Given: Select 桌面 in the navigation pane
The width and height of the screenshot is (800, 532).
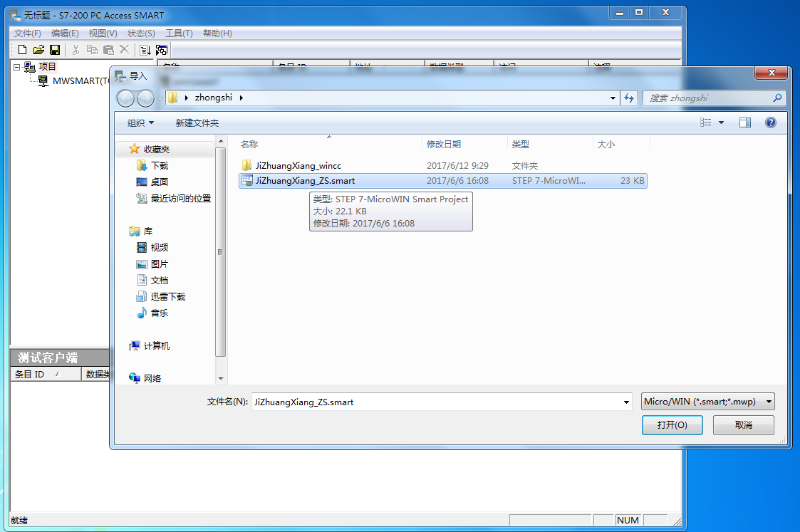Looking at the screenshot, I should coord(159,182).
